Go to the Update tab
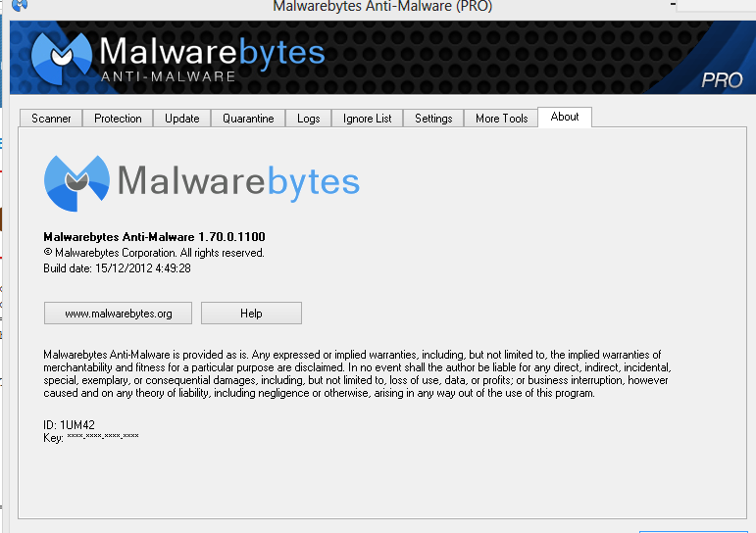Viewport: 756px width, 533px height. [181, 119]
